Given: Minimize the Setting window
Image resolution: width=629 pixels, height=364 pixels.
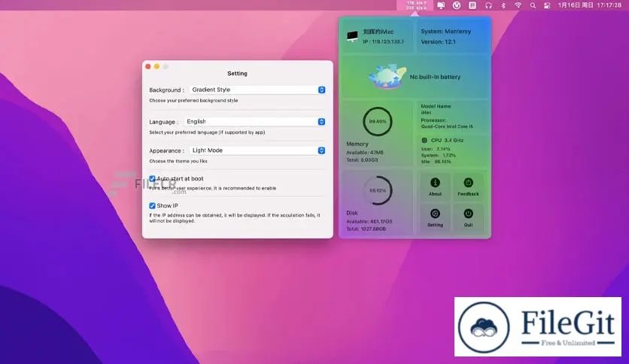Looking at the screenshot, I should [156, 66].
